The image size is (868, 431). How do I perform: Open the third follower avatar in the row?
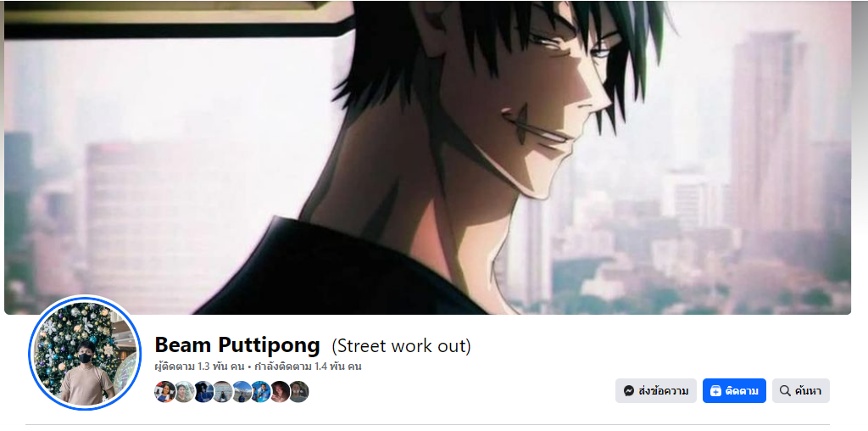(x=203, y=392)
